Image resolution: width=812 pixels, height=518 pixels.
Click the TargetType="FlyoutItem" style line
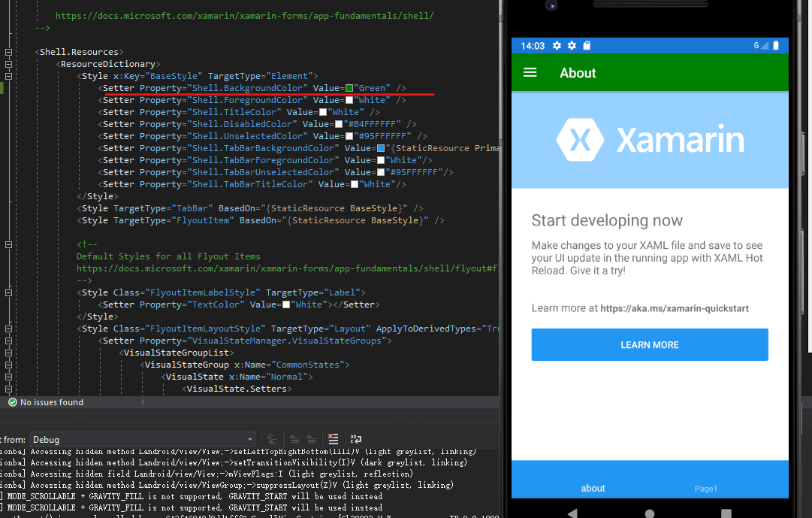click(x=261, y=220)
